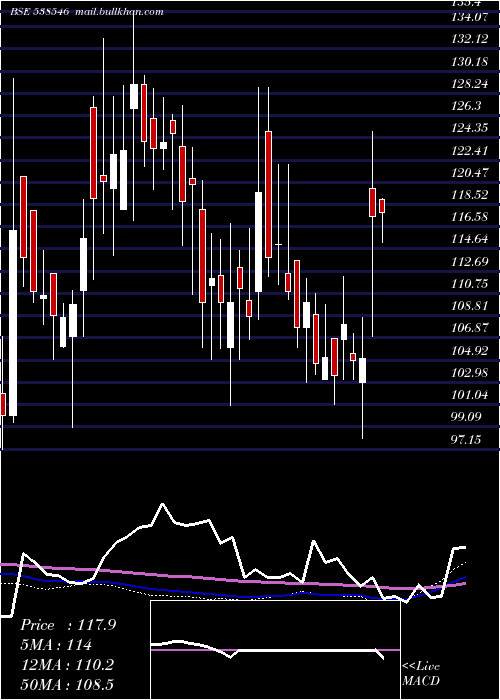Screen dimensions: 500x700
Task: Pick the 104.92 axis label
Action: (x=469, y=350)
